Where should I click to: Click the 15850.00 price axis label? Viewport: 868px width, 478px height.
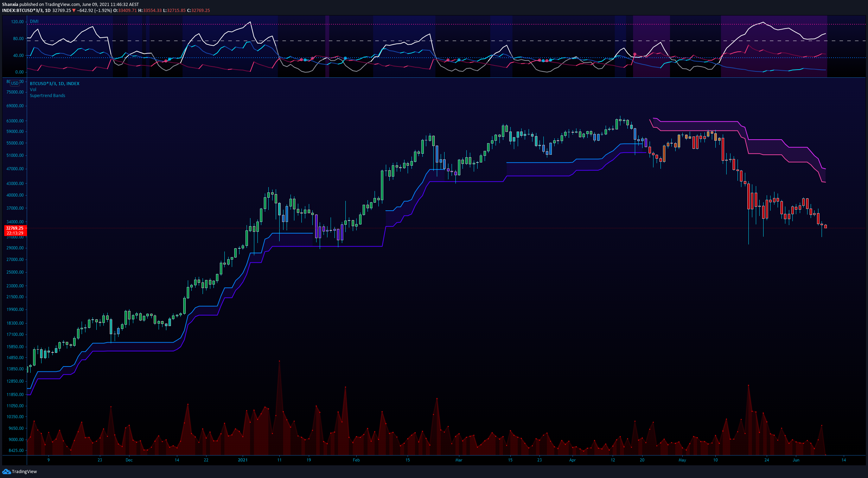coord(15,347)
